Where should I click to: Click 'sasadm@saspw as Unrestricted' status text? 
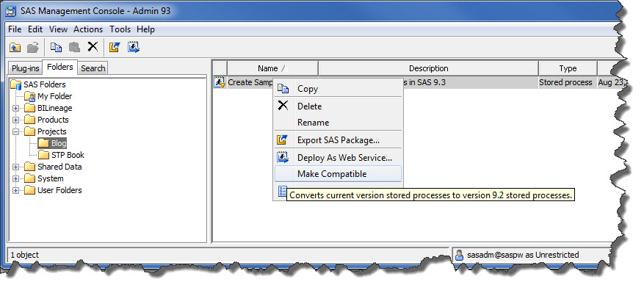coord(523,255)
